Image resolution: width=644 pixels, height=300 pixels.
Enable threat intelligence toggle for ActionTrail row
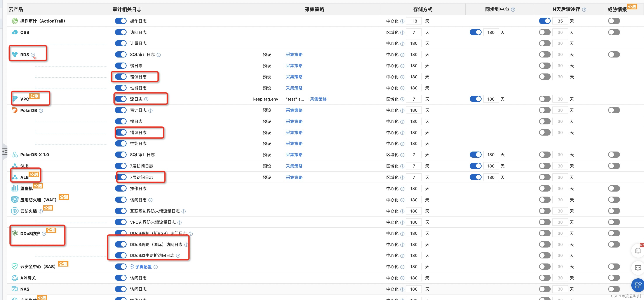pyautogui.click(x=614, y=21)
